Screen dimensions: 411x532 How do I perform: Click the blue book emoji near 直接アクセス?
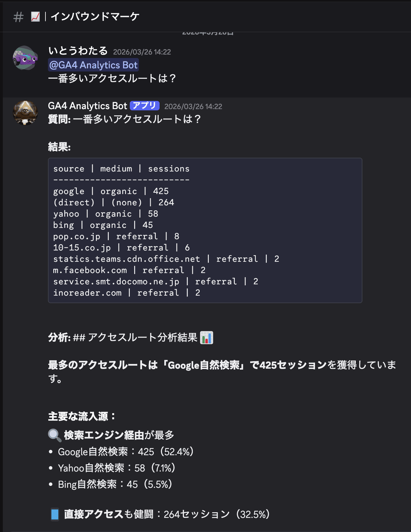point(55,514)
